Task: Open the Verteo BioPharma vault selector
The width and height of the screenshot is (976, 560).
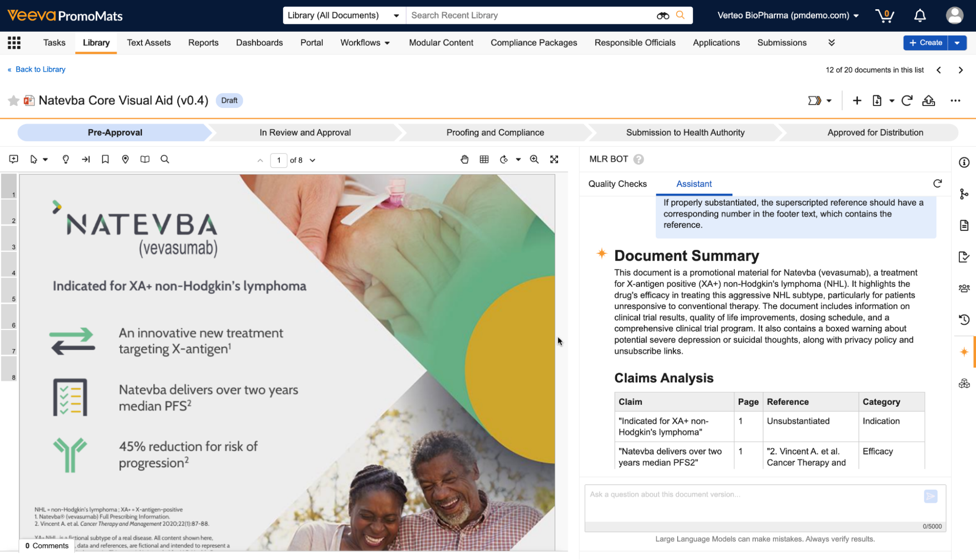Action: (788, 16)
